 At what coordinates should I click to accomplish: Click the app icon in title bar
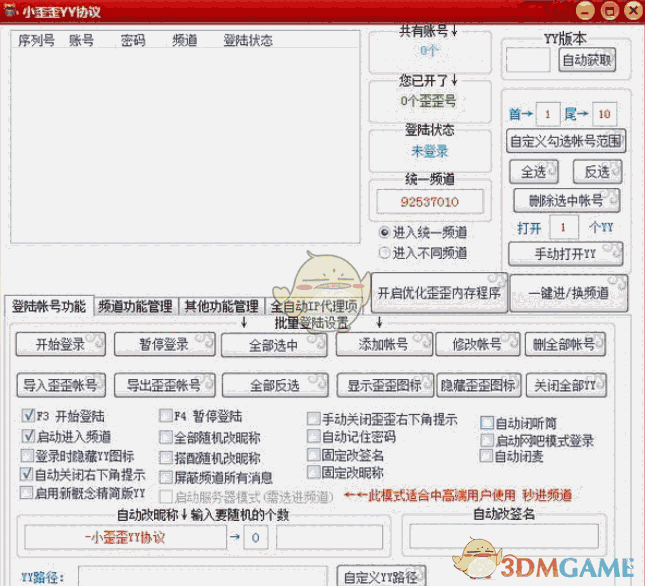click(11, 10)
